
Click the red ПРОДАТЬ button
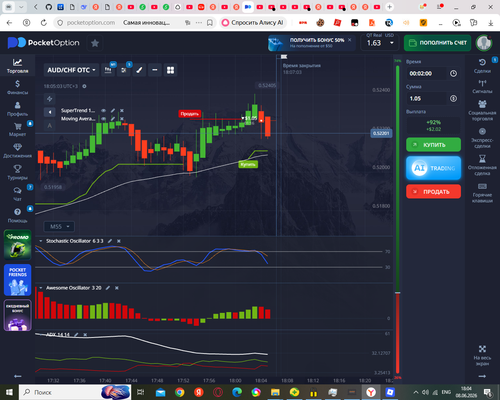(x=433, y=191)
